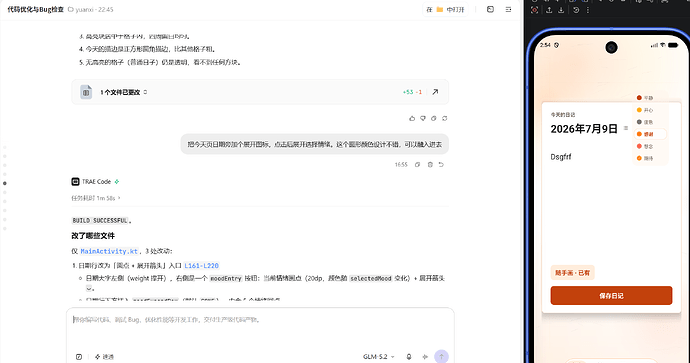Click the TRAE Code agent logo
The width and height of the screenshot is (690, 363).
75,181
